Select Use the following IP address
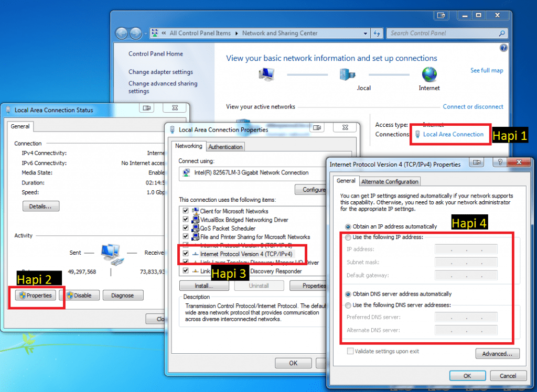The height and width of the screenshot is (392, 537). click(348, 237)
